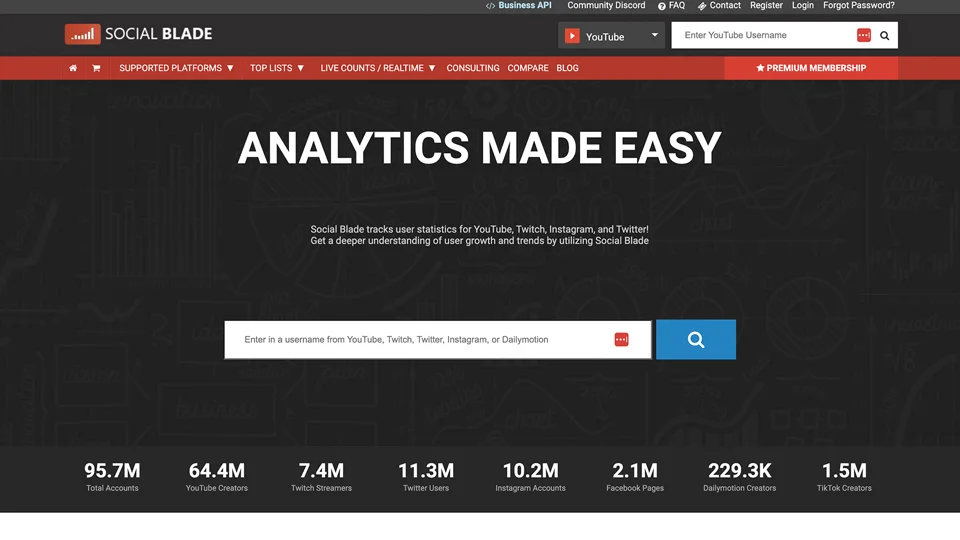Click the 2.1M Facebook Pages stat

635,477
